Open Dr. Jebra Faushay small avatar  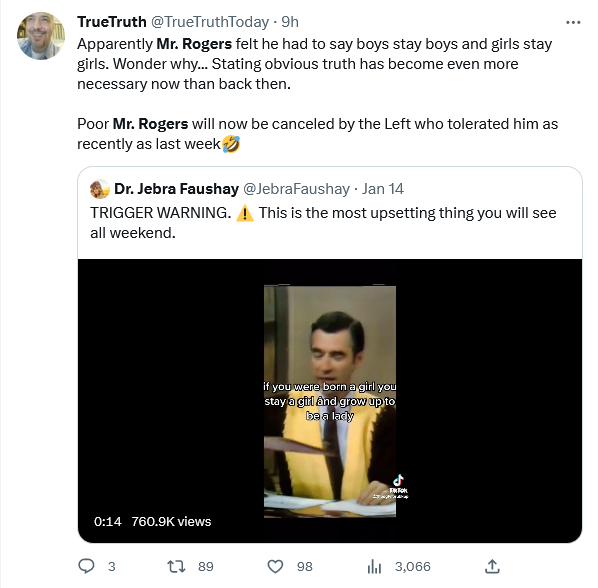pyautogui.click(x=100, y=189)
